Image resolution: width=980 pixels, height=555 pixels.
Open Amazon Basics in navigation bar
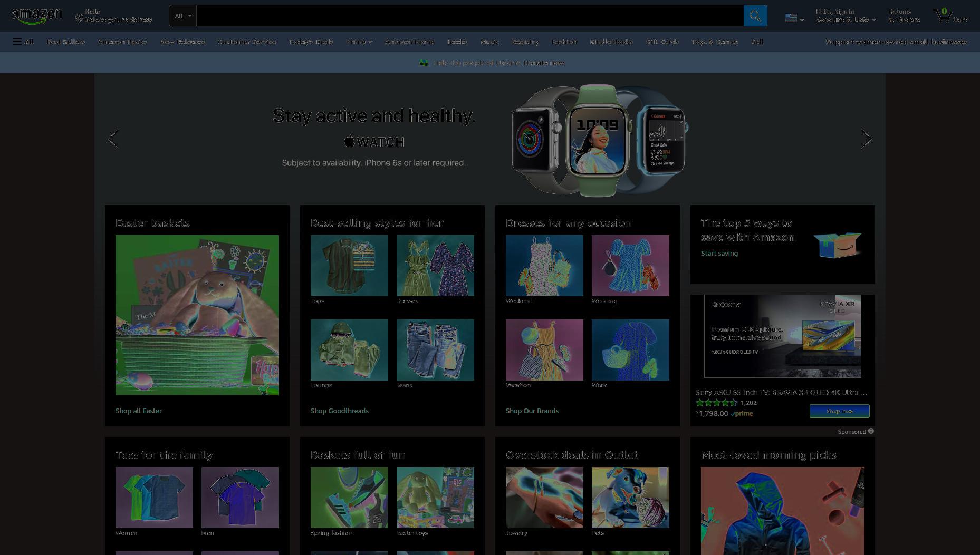(x=122, y=42)
